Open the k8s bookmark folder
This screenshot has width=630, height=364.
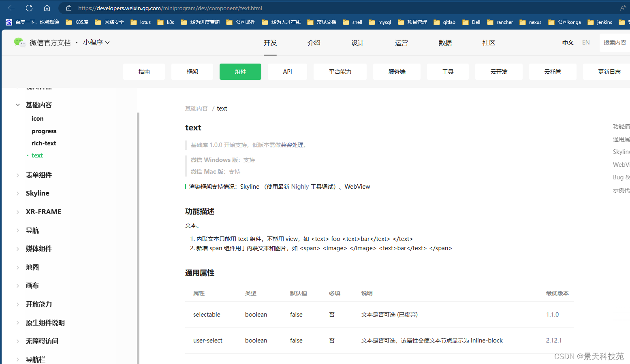pyautogui.click(x=166, y=22)
